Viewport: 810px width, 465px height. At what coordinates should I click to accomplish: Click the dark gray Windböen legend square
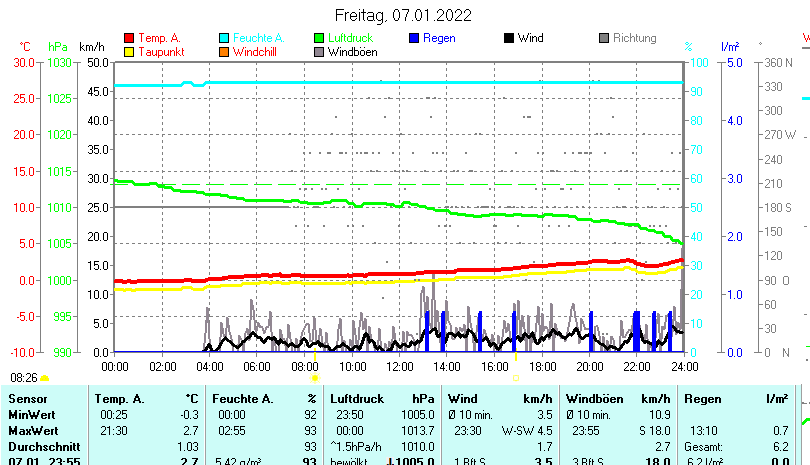tap(319, 51)
